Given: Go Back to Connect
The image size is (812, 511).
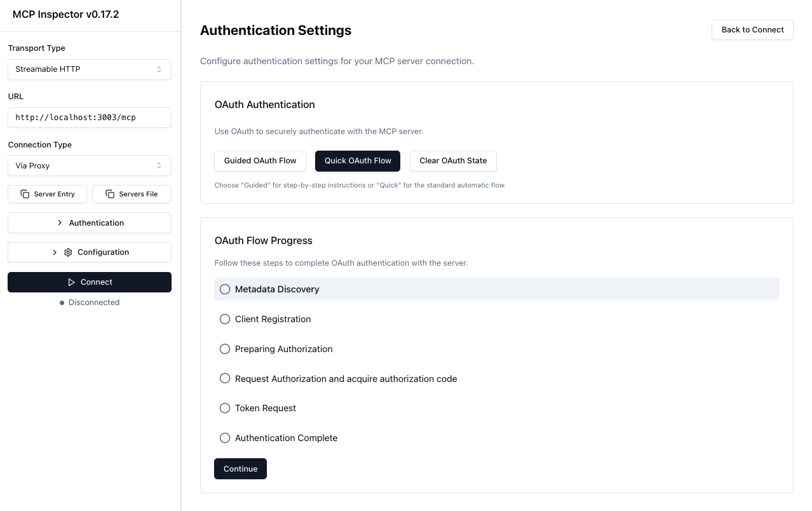Looking at the screenshot, I should 752,30.
